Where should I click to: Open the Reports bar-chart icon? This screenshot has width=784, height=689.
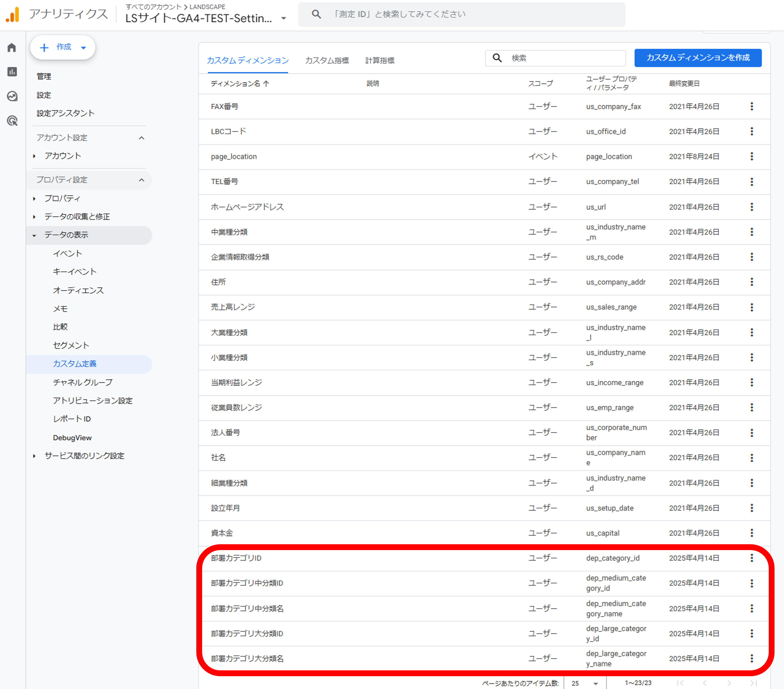click(12, 72)
